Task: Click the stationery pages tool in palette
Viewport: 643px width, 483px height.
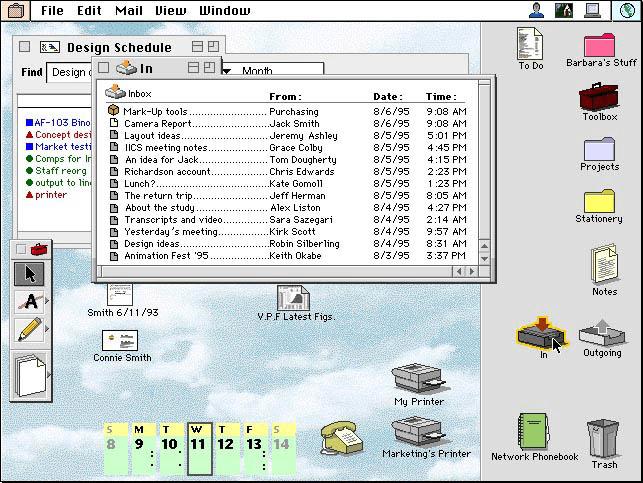Action: click(30, 376)
